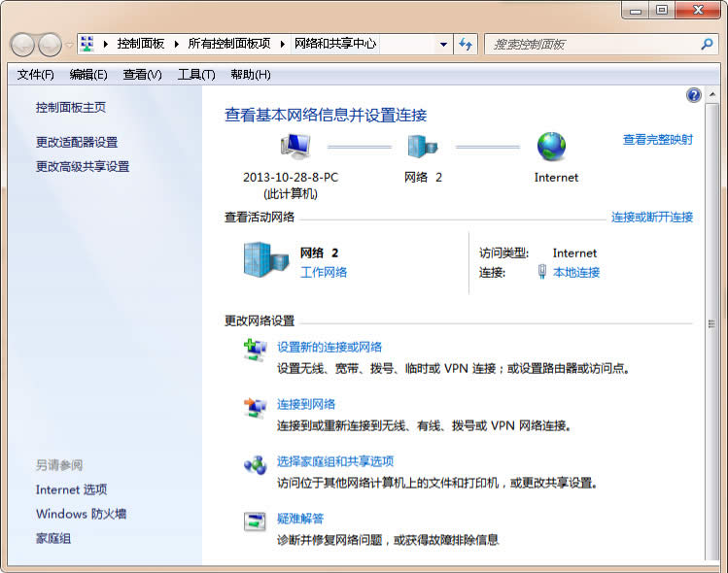The width and height of the screenshot is (728, 573).
Task: Click the 本地连接 connection link
Action: (575, 273)
